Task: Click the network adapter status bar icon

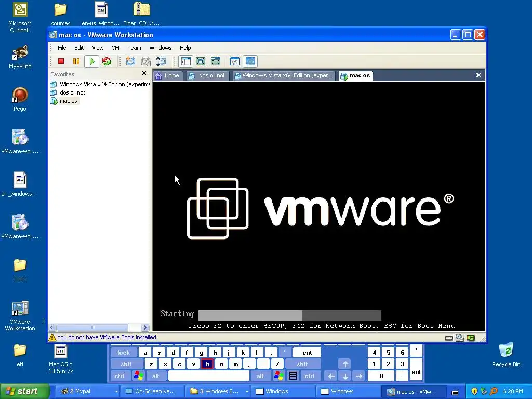Action: (471, 338)
